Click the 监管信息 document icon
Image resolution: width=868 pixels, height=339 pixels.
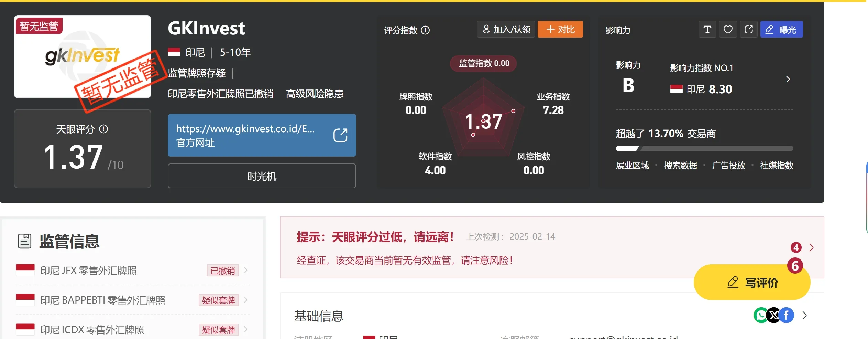click(25, 241)
